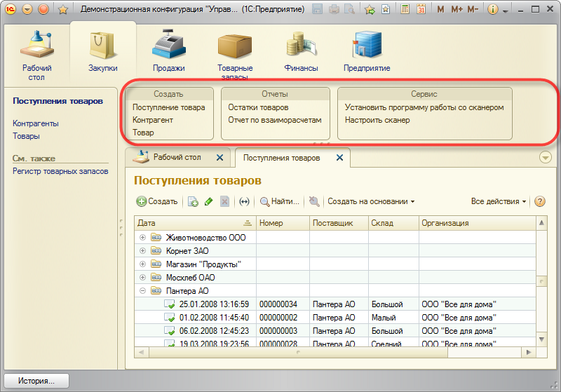The image size is (561, 392).
Task: Click the edit pencil icon in toolbar
Action: point(208,201)
